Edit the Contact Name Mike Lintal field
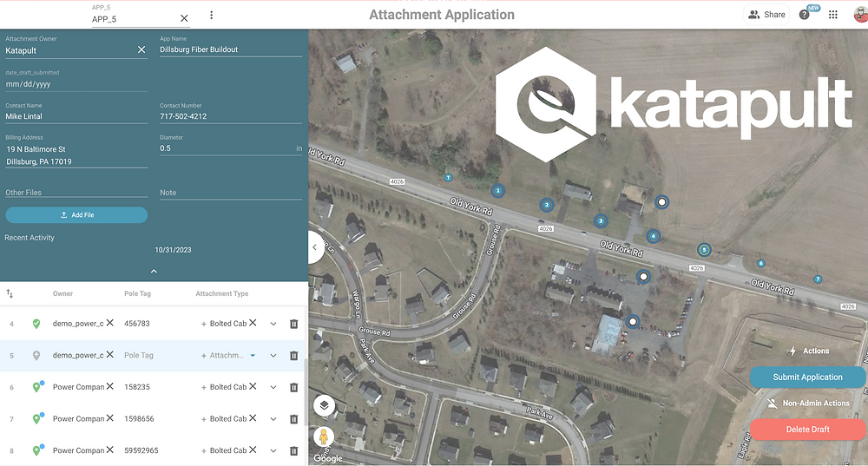This screenshot has width=868, height=466. (x=76, y=116)
